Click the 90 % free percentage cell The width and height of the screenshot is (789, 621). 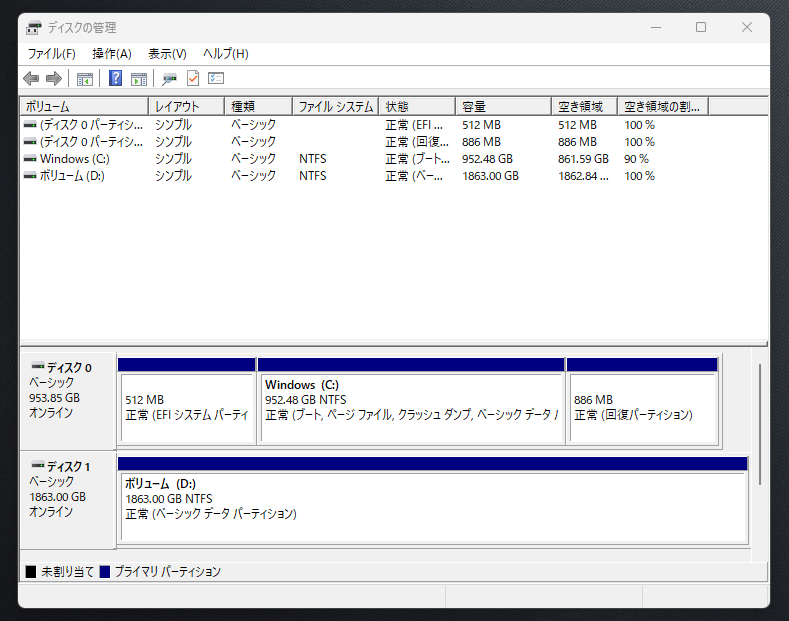pyautogui.click(x=636, y=159)
